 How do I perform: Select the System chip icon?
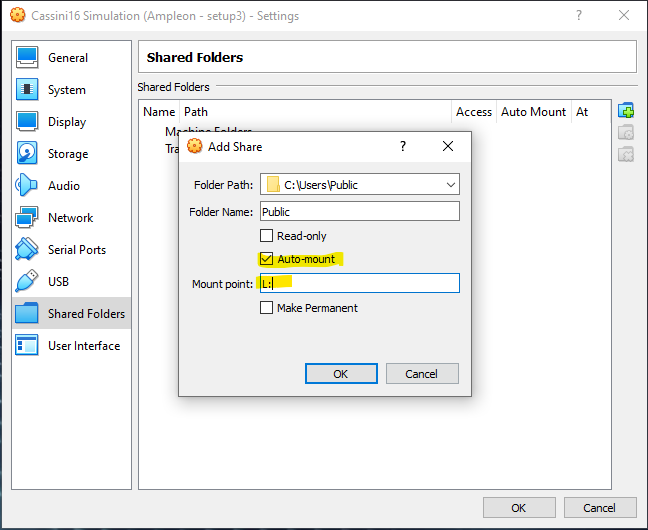(27, 89)
